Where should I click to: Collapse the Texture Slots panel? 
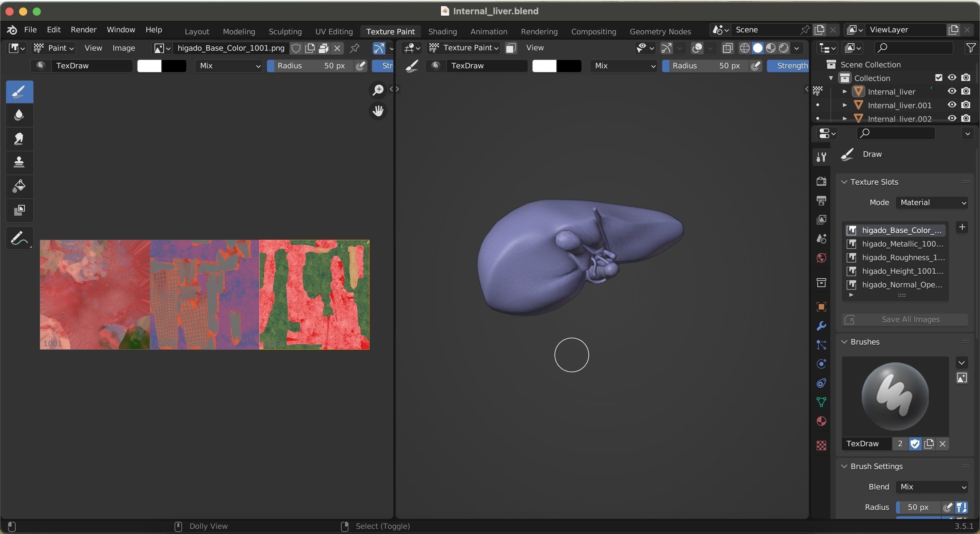(844, 182)
